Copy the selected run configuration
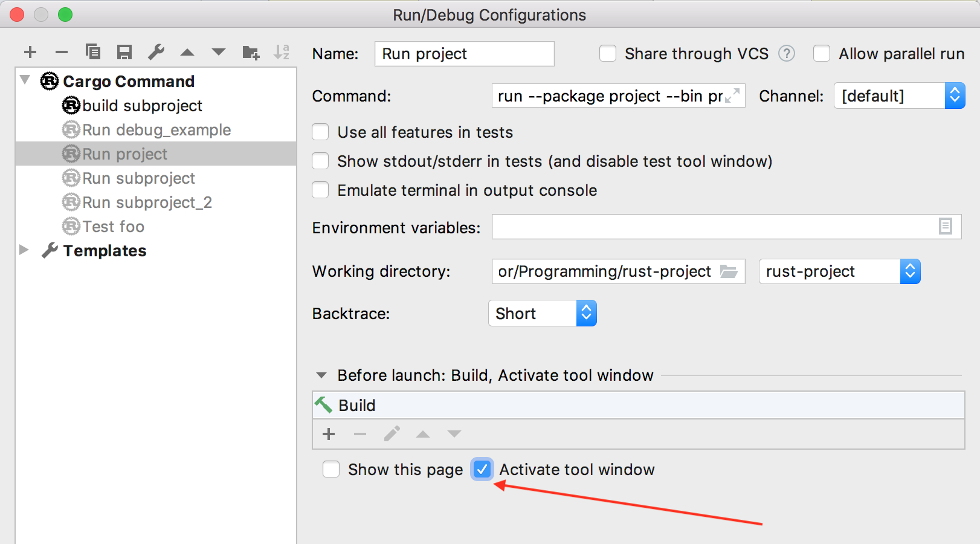The image size is (980, 544). click(x=93, y=52)
